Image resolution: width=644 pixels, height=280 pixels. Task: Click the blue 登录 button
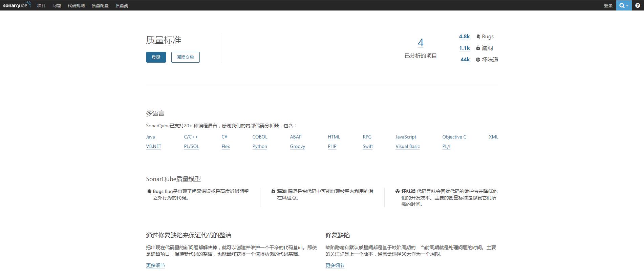click(156, 57)
